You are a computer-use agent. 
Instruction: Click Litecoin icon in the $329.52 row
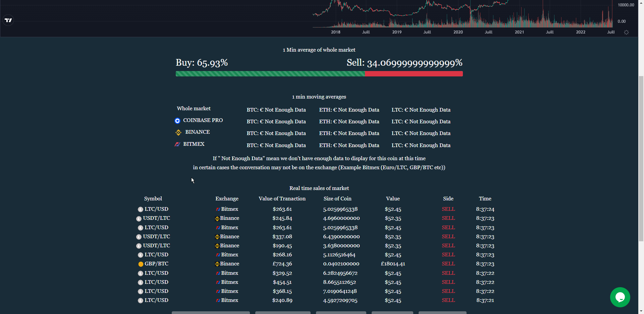pos(141,273)
